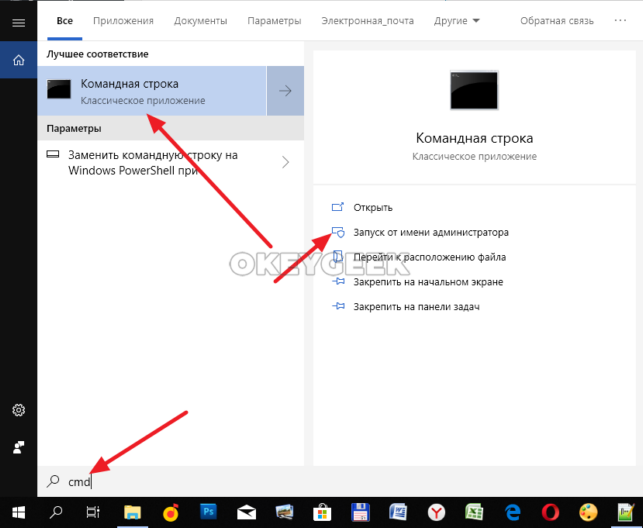Switch to the Электронная_почта tab
This screenshot has height=528, width=643.
(367, 21)
